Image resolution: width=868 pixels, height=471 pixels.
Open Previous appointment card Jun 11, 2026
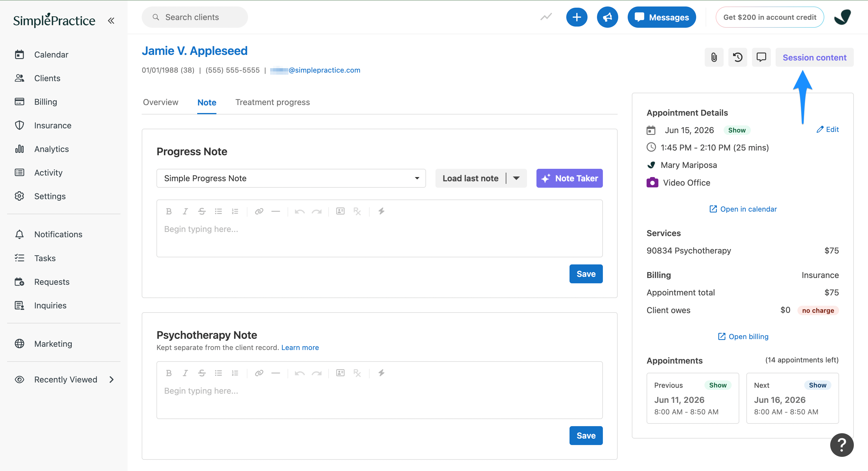[692, 398]
